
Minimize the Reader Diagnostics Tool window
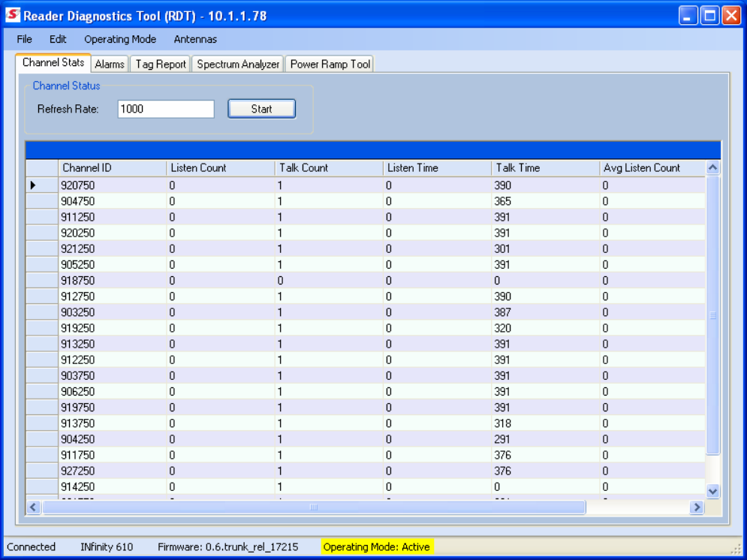[x=688, y=15]
